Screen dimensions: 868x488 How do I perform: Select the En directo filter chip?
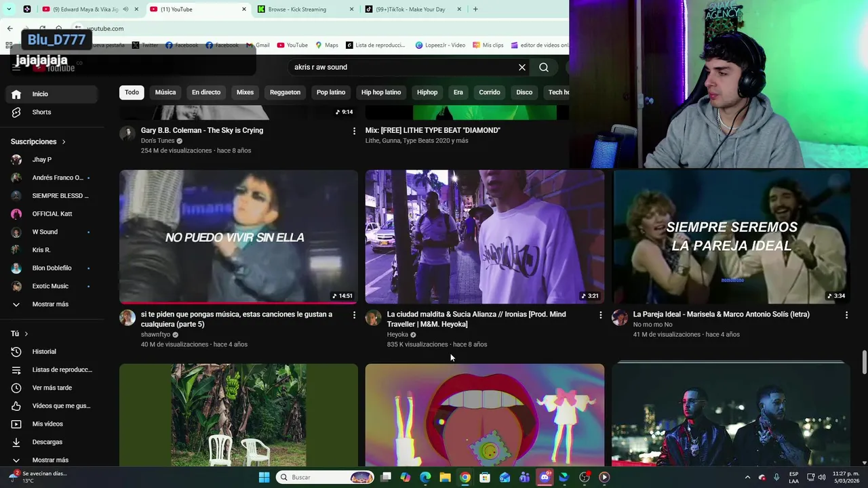[206, 92]
